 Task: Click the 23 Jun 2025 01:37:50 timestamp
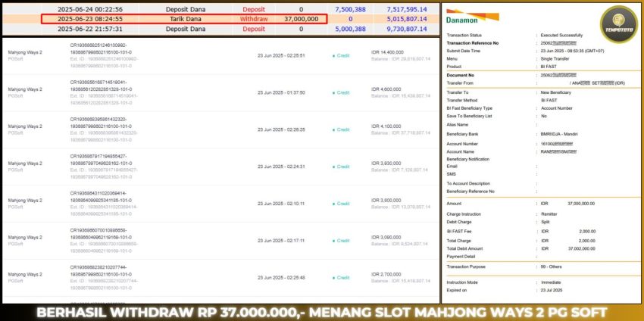pos(280,92)
